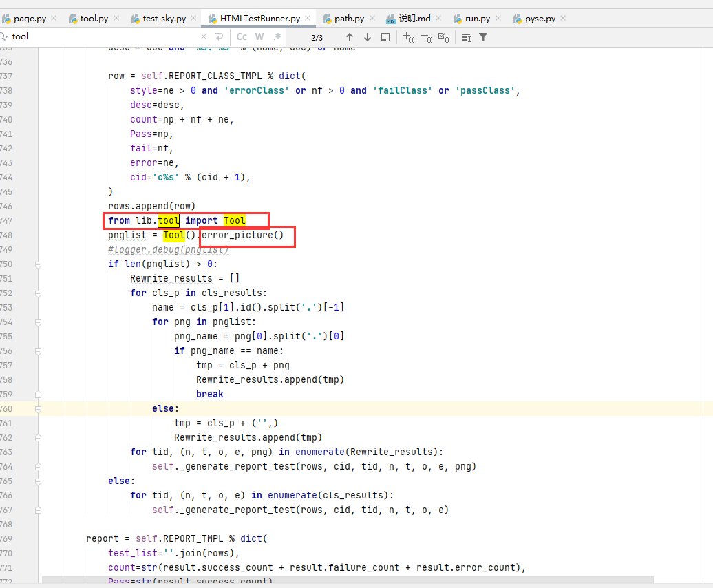
Task: Toggle Words (W) option in find bar
Action: coord(259,36)
